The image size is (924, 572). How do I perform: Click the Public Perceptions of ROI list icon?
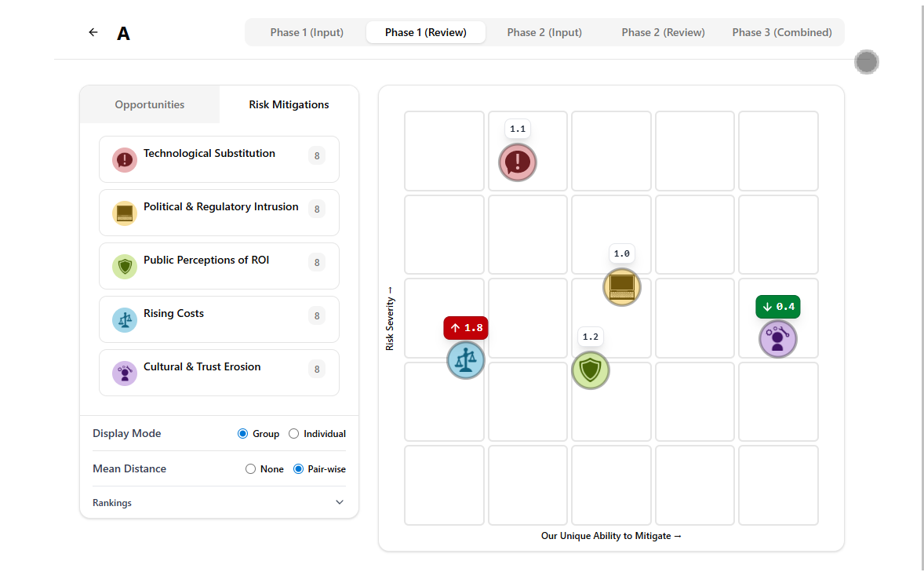[x=125, y=267]
